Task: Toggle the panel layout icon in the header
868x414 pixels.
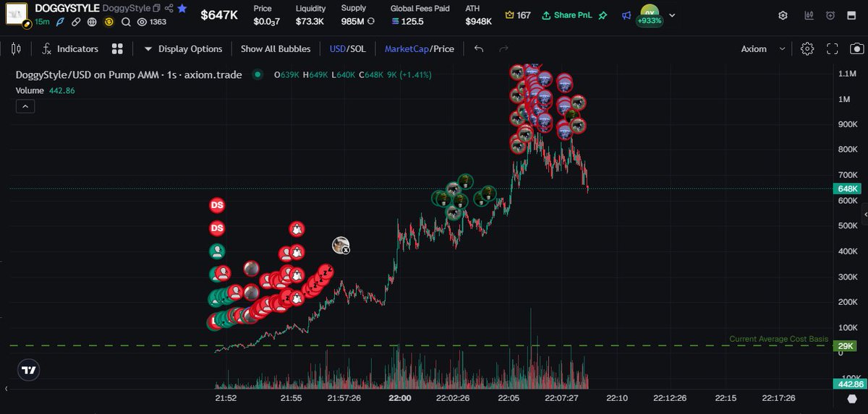Action: coord(853,15)
